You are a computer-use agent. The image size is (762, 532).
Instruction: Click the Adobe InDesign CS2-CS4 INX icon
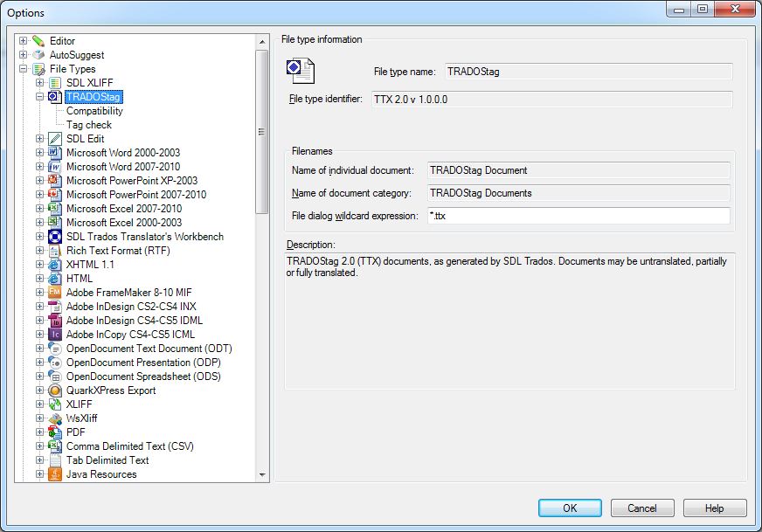pos(55,307)
